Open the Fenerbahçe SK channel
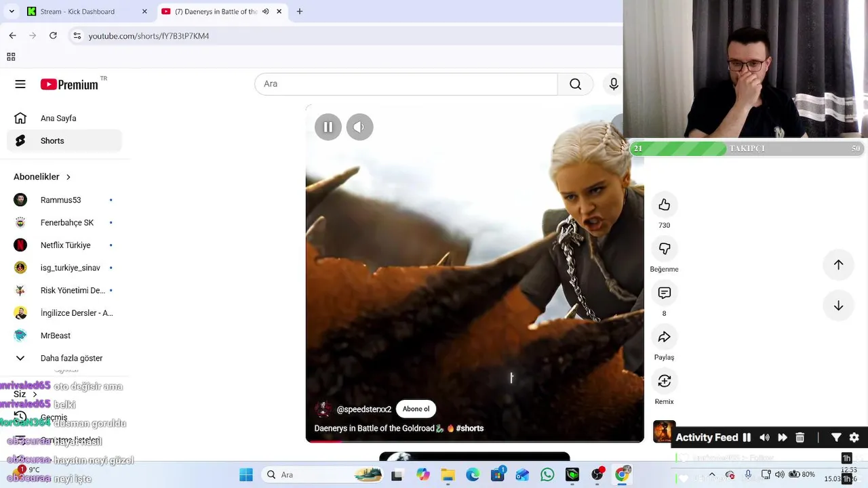Image resolution: width=868 pixels, height=488 pixels. tap(64, 222)
